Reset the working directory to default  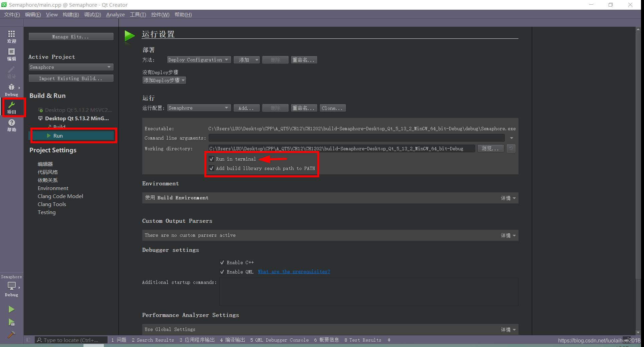pos(511,149)
